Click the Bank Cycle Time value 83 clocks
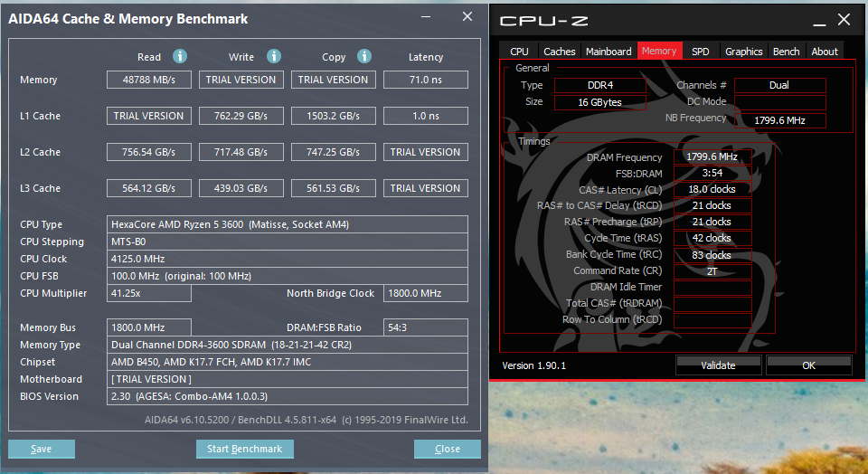The height and width of the screenshot is (474, 868). point(712,255)
